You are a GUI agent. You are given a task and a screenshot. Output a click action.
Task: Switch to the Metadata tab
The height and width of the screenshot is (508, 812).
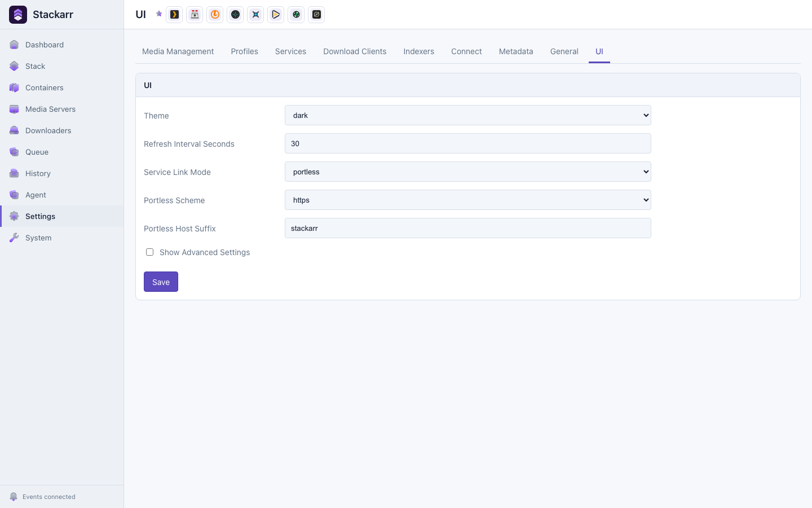click(x=516, y=51)
